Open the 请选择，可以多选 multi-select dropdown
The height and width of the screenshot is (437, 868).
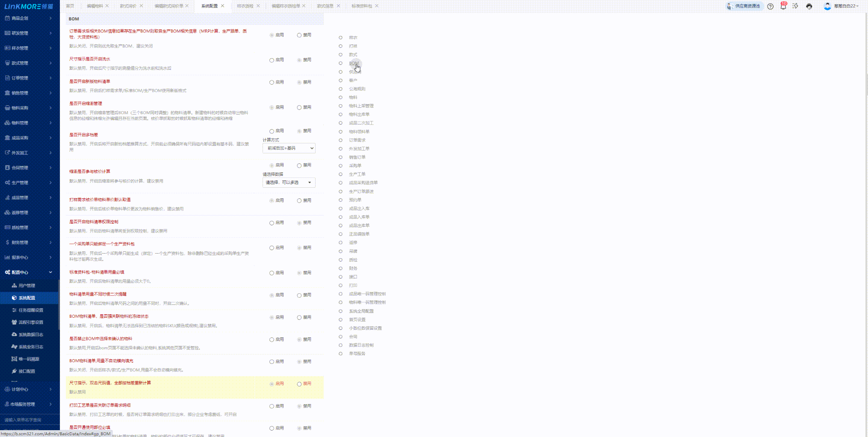click(289, 183)
